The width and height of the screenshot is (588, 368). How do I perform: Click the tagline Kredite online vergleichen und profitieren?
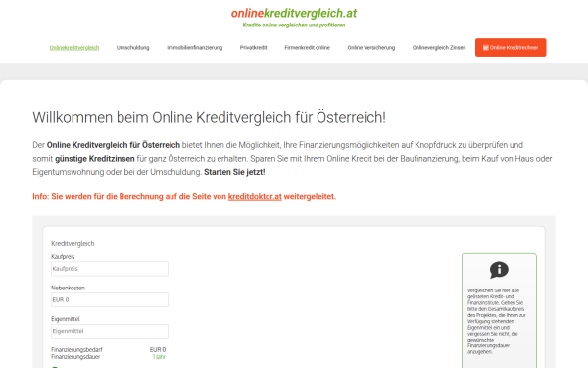[294, 26]
